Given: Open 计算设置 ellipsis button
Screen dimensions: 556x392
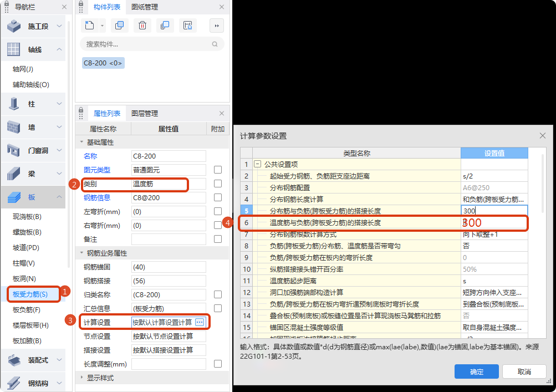Looking at the screenshot, I should pyautogui.click(x=200, y=322).
